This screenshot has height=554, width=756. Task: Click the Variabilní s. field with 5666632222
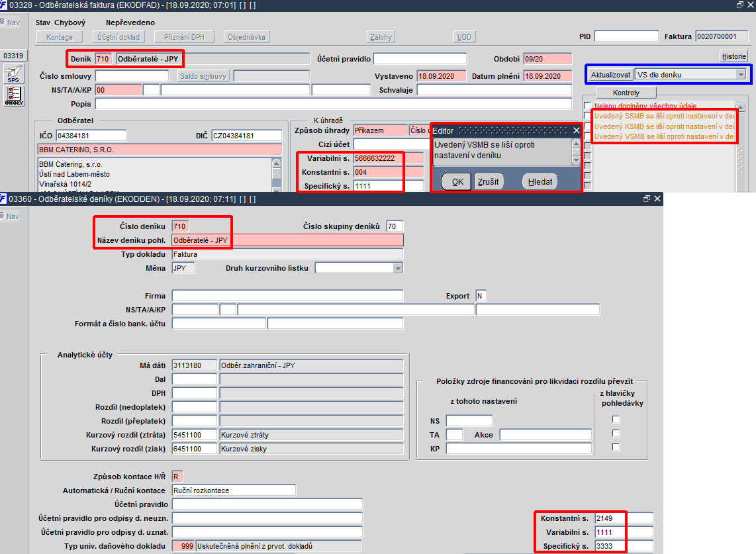tap(388, 158)
